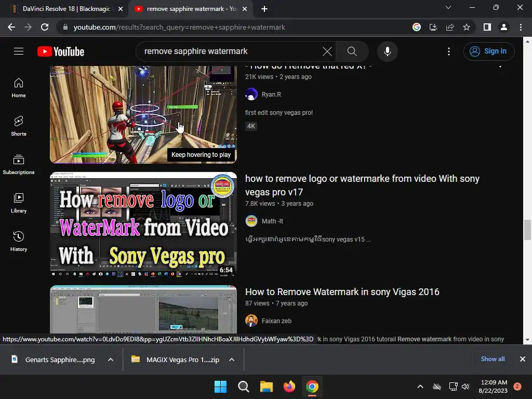Open the volume control in system tray

(x=465, y=387)
